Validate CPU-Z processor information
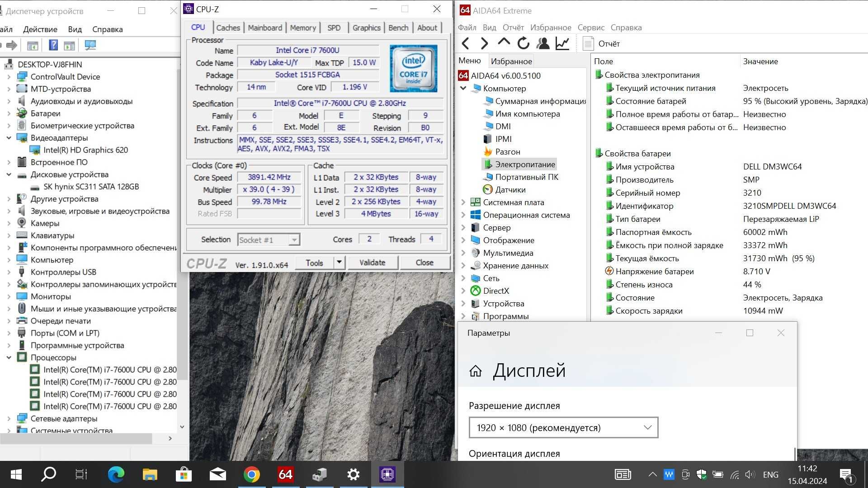Viewport: 868px width, 488px height. 372,263
